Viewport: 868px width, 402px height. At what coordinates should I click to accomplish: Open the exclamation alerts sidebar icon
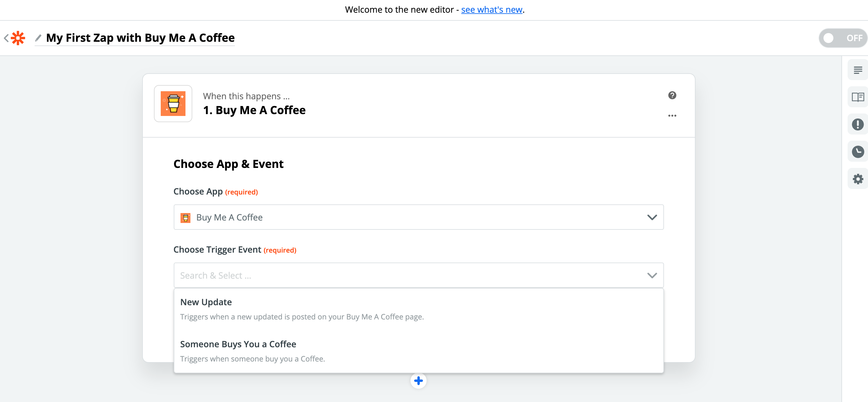click(x=857, y=124)
